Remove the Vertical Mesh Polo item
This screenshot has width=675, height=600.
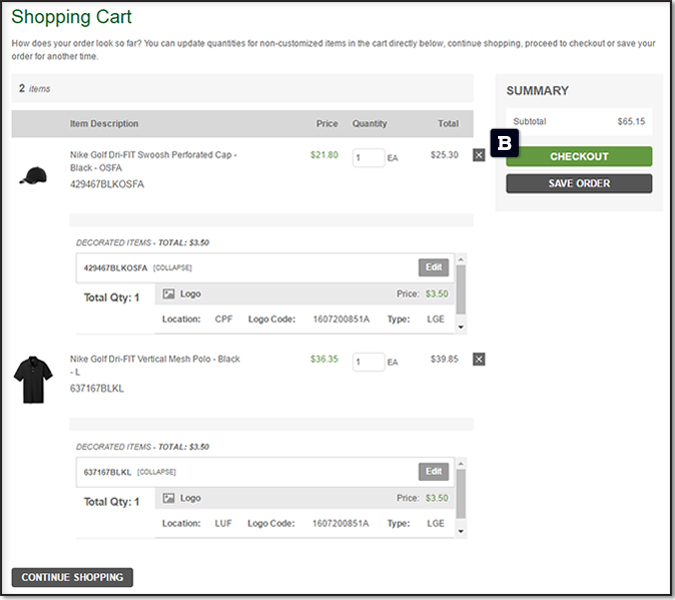click(478, 359)
